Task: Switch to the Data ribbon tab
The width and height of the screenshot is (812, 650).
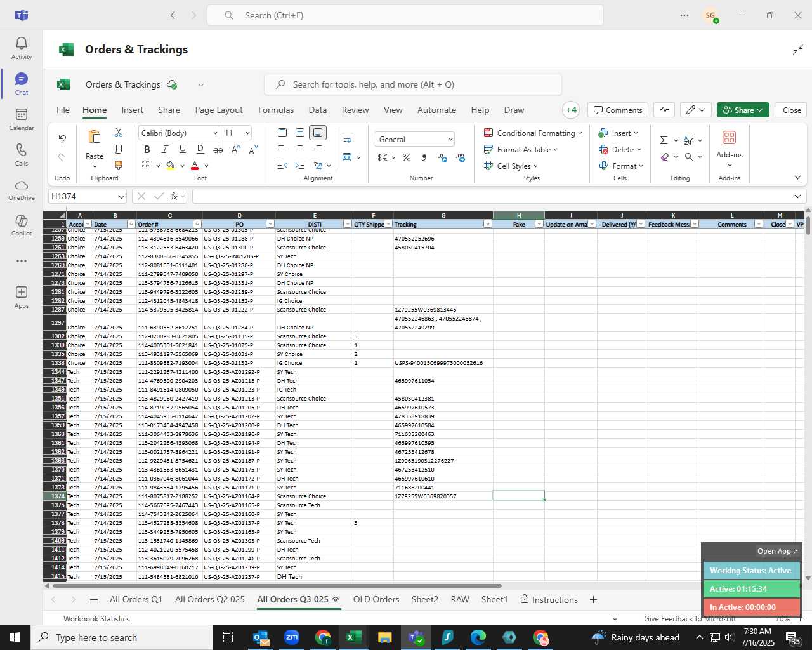Action: [x=318, y=110]
